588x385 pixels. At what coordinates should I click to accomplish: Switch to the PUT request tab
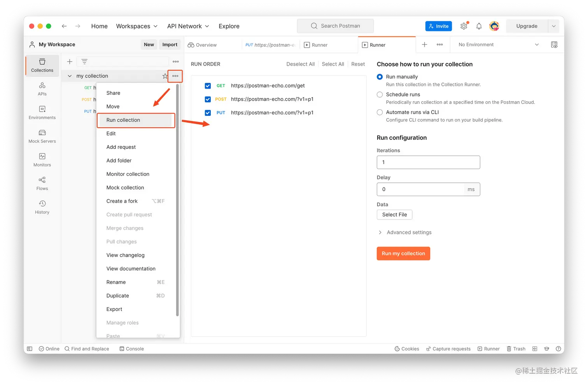click(270, 45)
